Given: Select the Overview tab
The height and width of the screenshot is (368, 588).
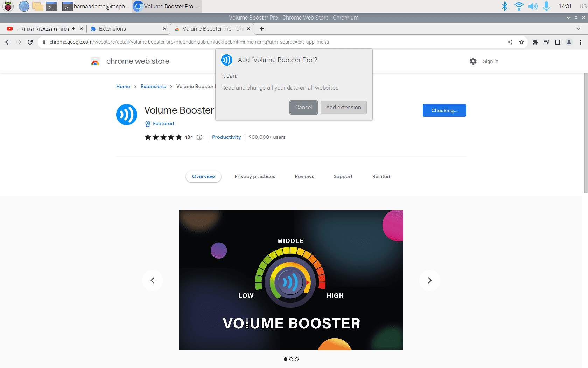Looking at the screenshot, I should point(203,176).
